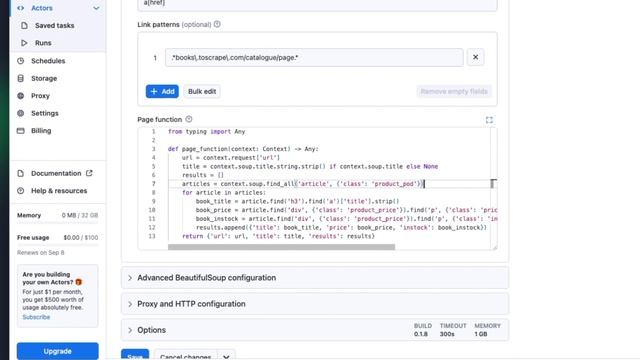This screenshot has height=360, width=640.
Task: Click Page function help icon
Action: click(189, 119)
